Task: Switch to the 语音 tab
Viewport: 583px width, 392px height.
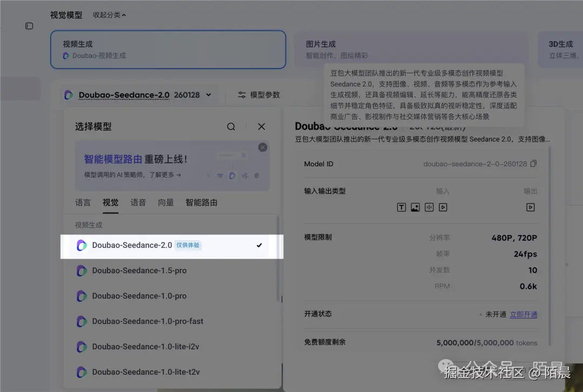Action: tap(138, 202)
